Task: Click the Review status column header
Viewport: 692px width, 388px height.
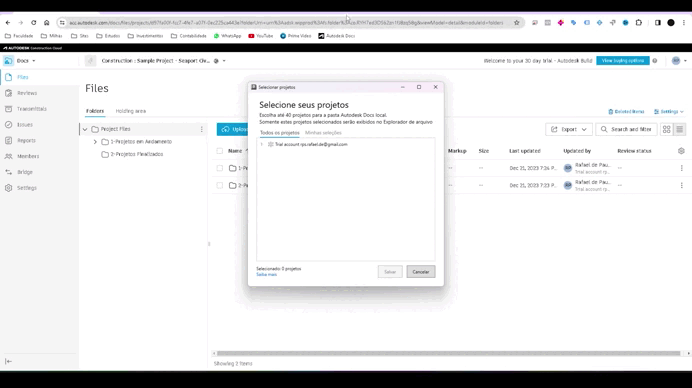Action: (634, 151)
